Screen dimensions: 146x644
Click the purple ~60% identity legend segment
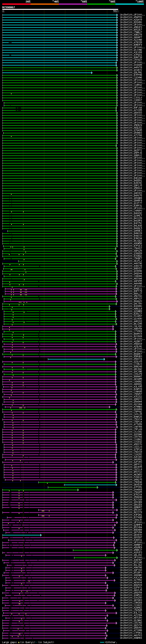[73, 4]
